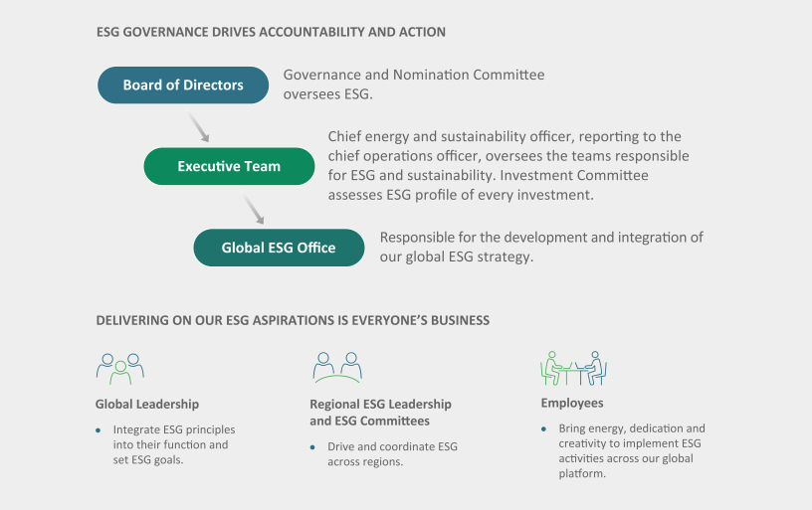This screenshot has height=510, width=812.
Task: Click the Global ESG Office pill
Action: point(279,248)
